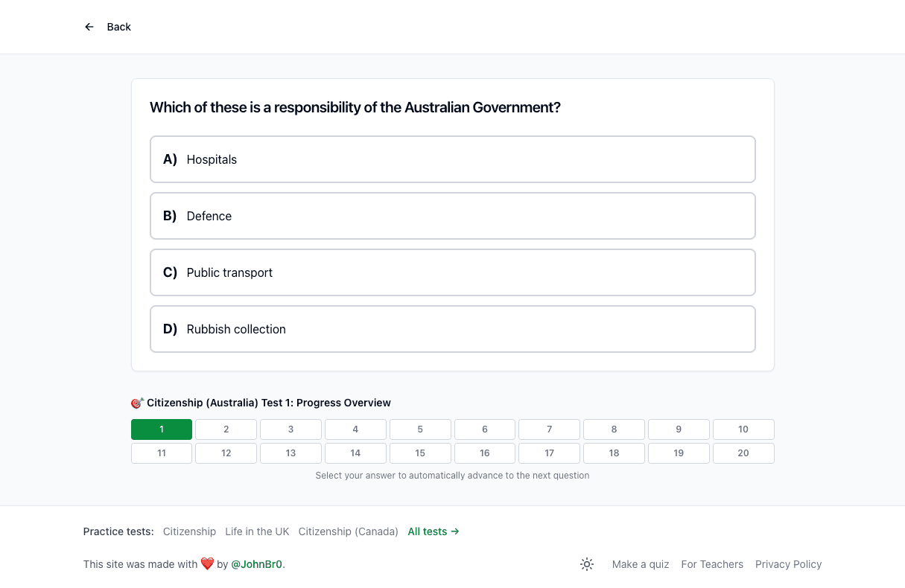Select question 19 box
The width and height of the screenshot is (905, 588).
[x=679, y=453]
